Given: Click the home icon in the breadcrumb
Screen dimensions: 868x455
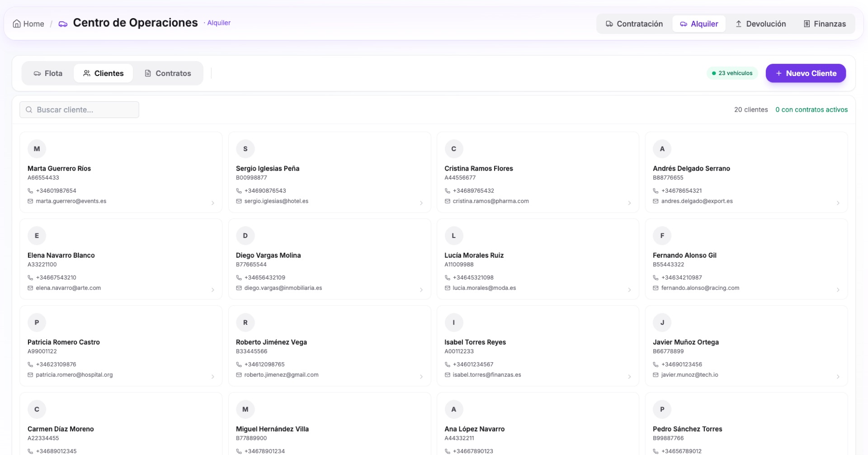Looking at the screenshot, I should click(16, 24).
